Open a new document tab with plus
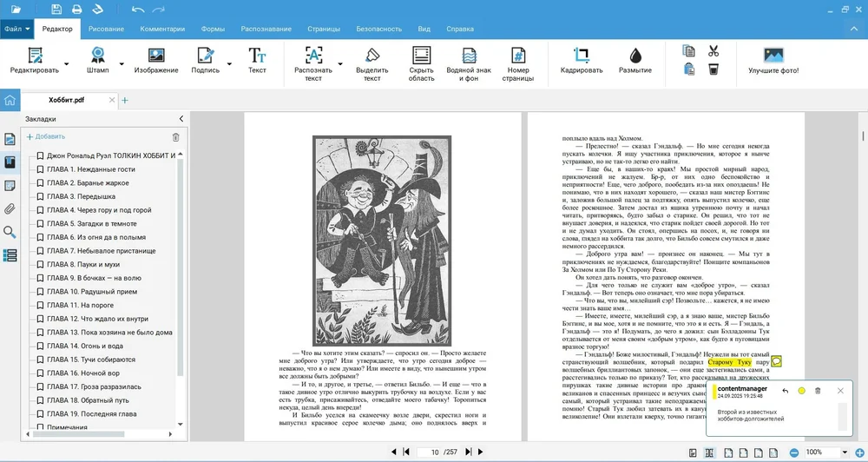 (124, 100)
